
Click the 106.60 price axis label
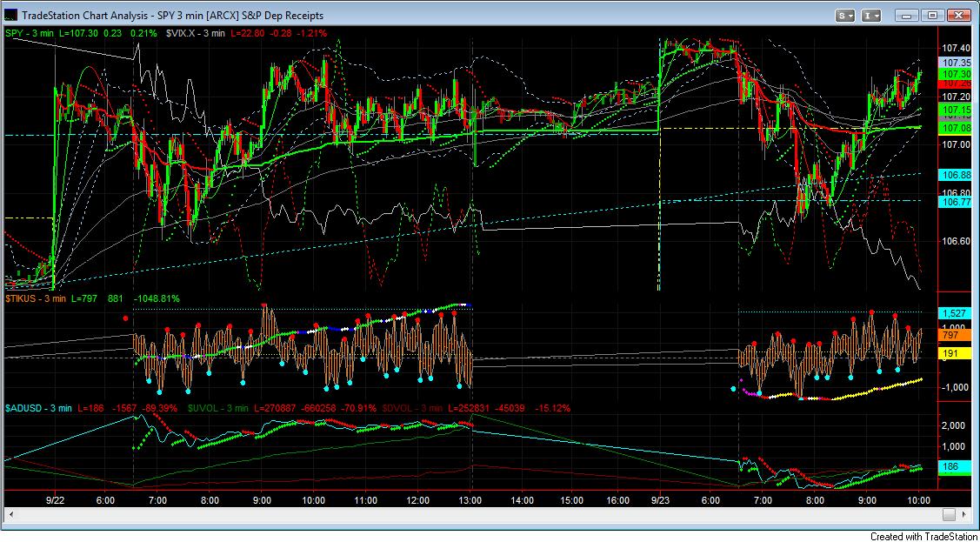[x=956, y=241]
